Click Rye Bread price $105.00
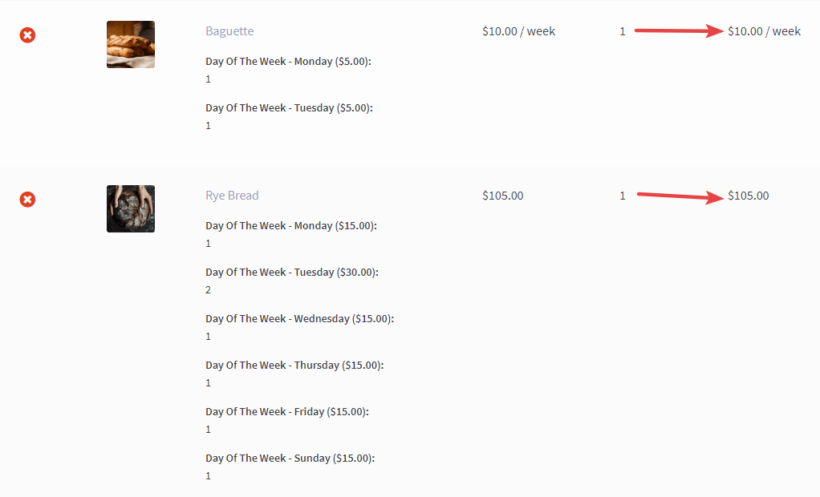Screen dimensions: 820x497 [503, 196]
